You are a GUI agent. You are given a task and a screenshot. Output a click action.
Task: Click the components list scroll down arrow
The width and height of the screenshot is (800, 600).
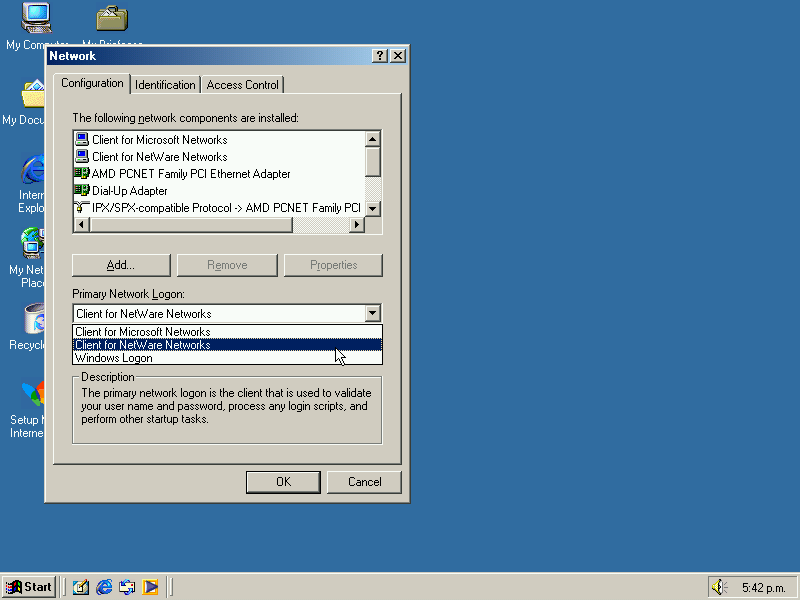coord(373,208)
